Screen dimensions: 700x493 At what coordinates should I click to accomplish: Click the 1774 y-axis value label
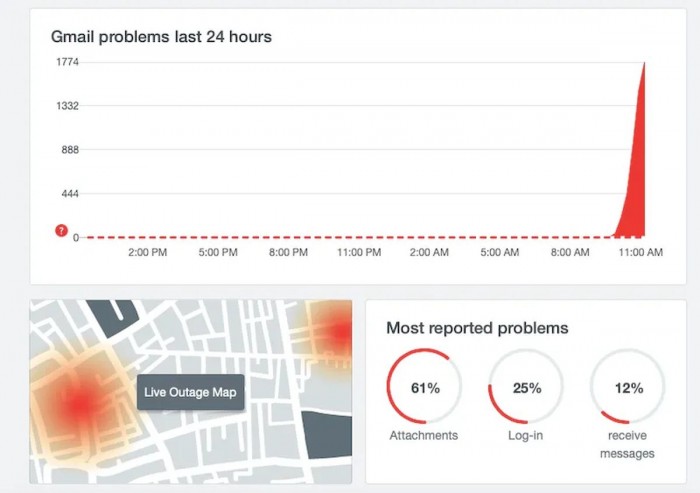(x=66, y=62)
